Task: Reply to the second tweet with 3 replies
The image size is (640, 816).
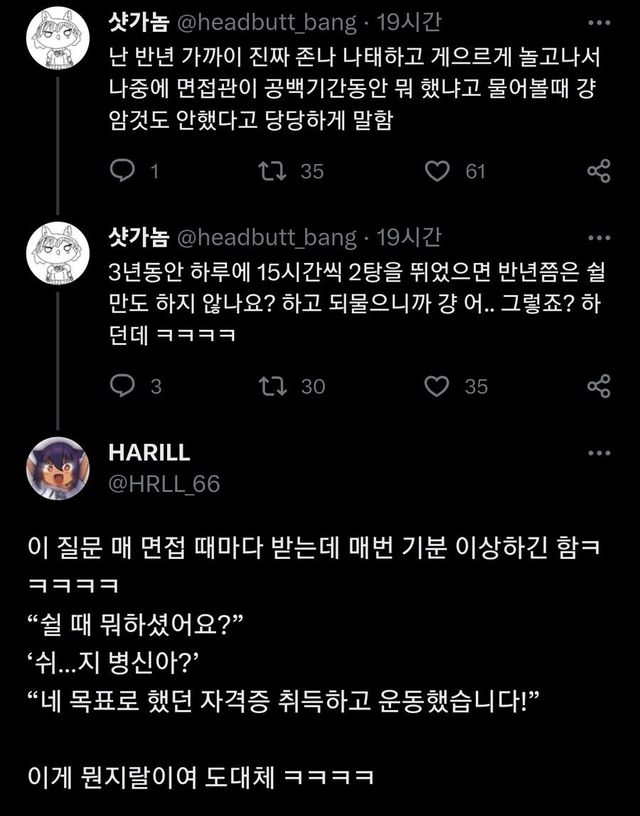Action: (x=122, y=385)
